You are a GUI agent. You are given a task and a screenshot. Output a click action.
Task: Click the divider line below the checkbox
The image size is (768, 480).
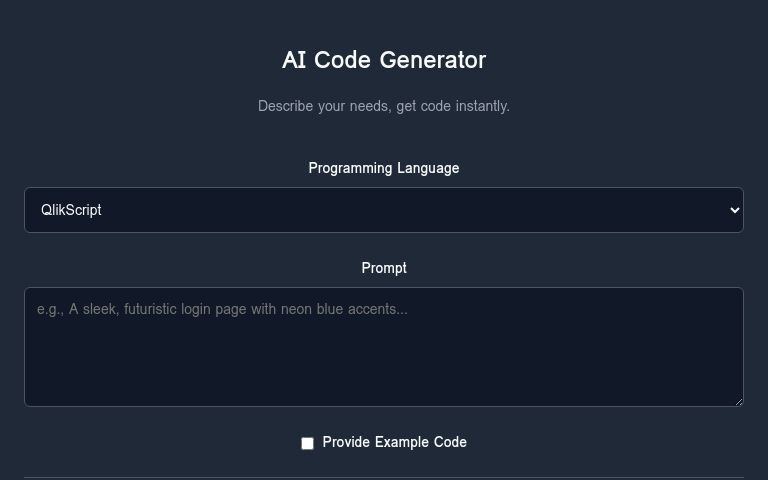(384, 478)
